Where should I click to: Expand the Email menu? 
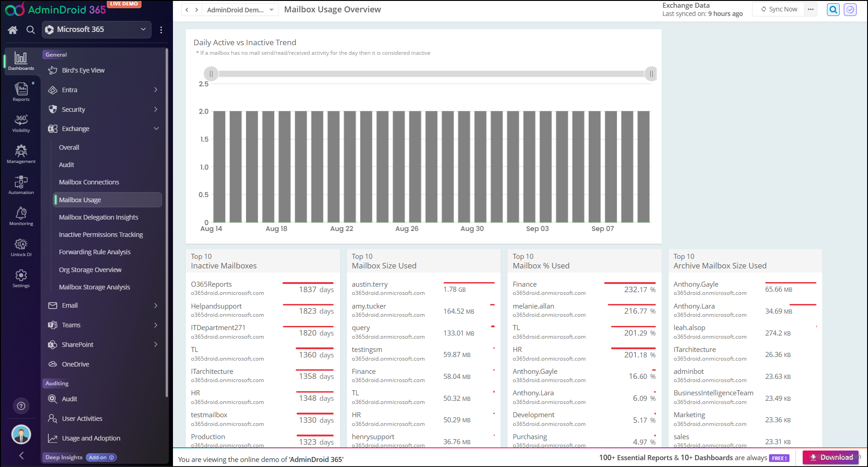coord(105,305)
